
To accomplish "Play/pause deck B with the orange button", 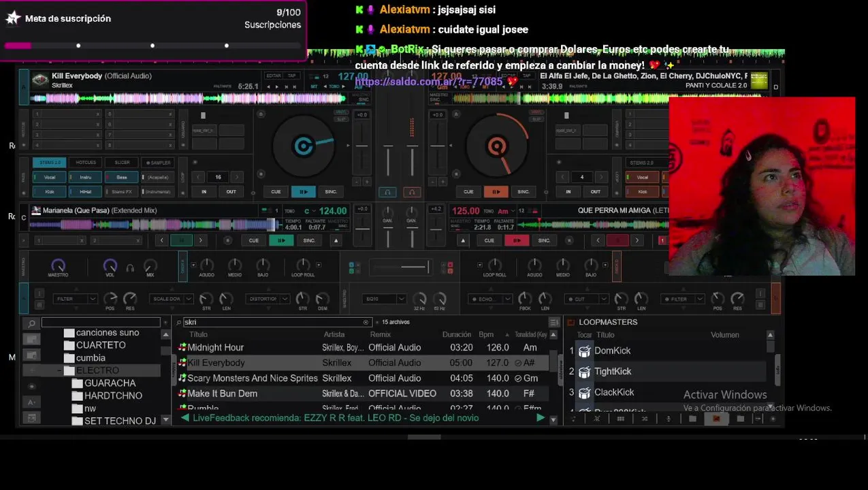I will tap(496, 192).
